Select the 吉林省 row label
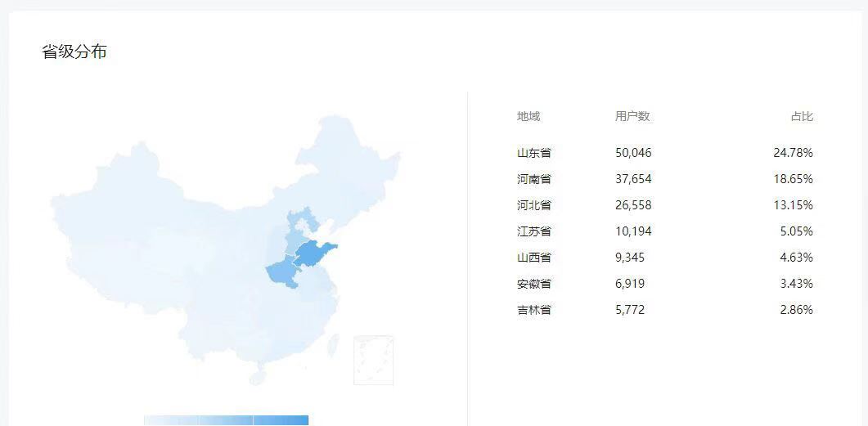The height and width of the screenshot is (426, 868). tap(534, 310)
